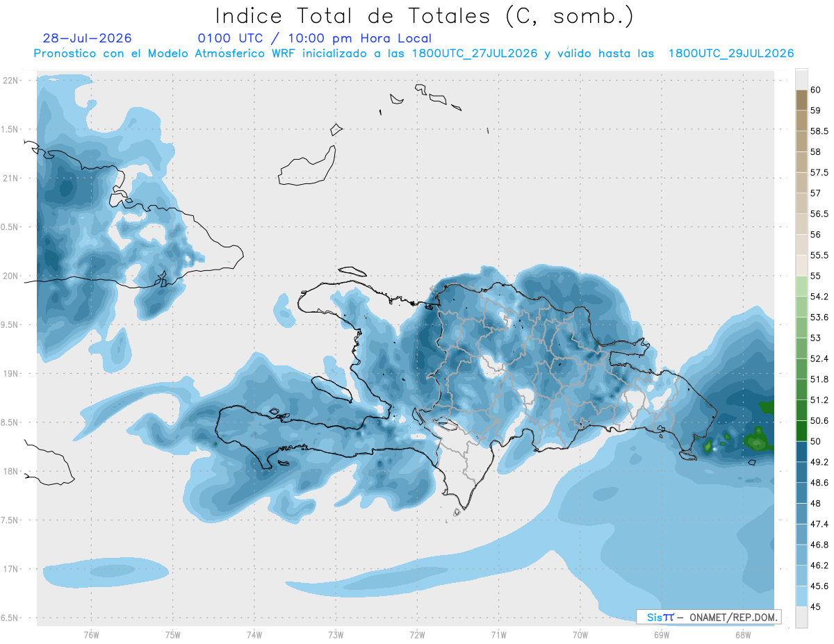
Task: Click the "18N" latitude label
Action: click(x=11, y=471)
